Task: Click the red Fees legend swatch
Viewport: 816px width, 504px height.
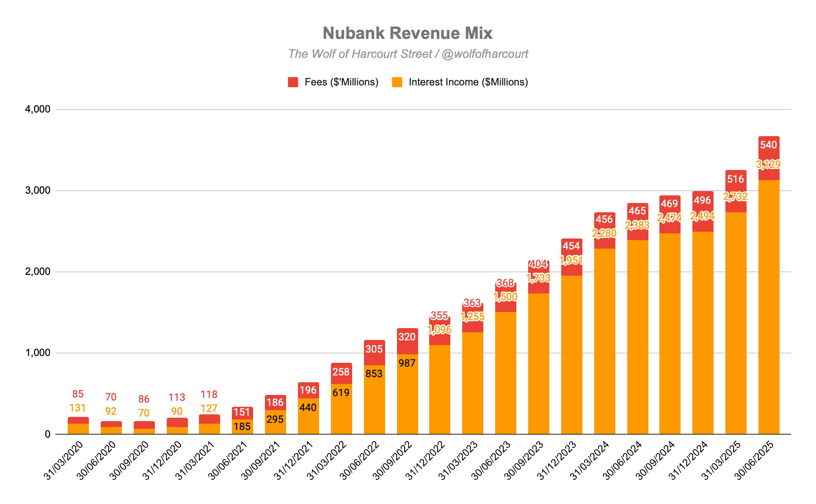Action: tap(292, 82)
